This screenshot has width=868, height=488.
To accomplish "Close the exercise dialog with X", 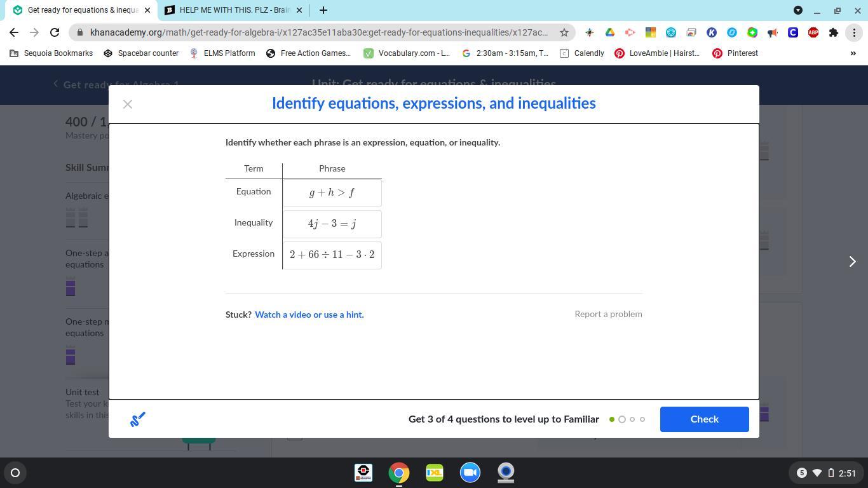I will point(128,104).
